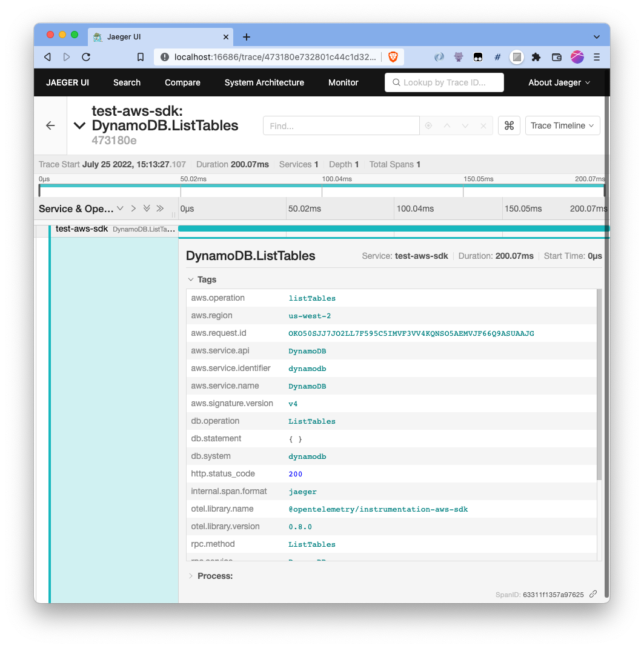
Task: Open the System Architecture page
Action: coord(264,82)
